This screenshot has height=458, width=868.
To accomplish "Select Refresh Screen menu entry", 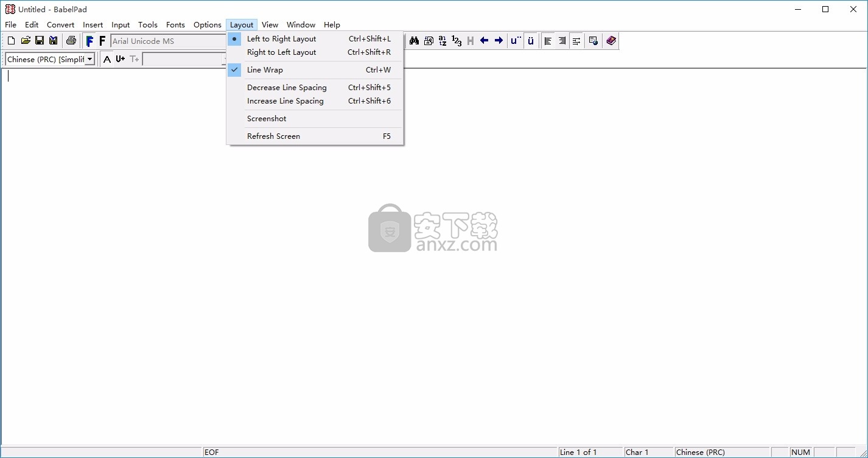I will coord(315,136).
